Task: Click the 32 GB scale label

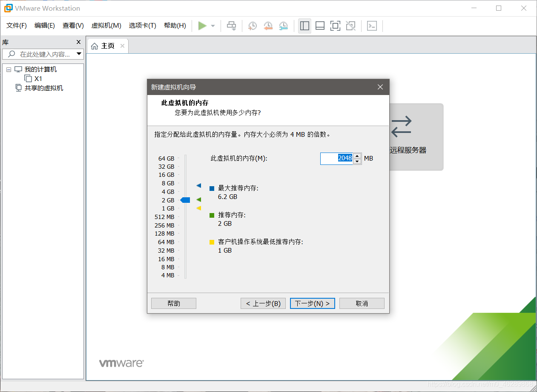Action: 167,167
